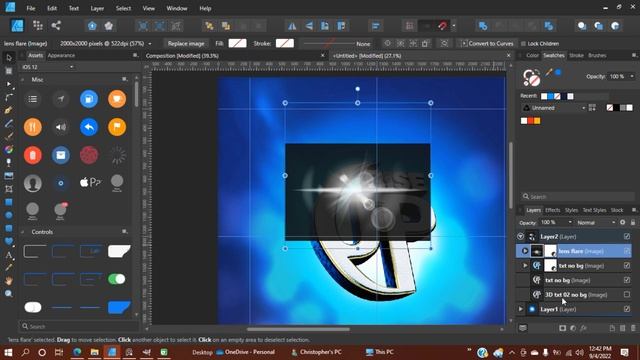Viewport: 640px width, 360px height.
Task: Enable the Lock Children checkbox
Action: pyautogui.click(x=523, y=44)
